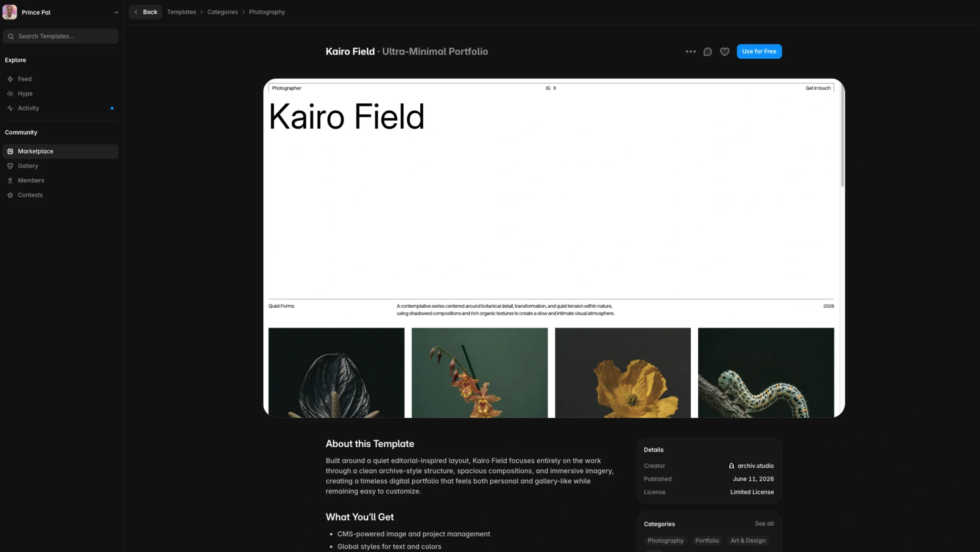Click the Back arrow chevron

tap(136, 12)
